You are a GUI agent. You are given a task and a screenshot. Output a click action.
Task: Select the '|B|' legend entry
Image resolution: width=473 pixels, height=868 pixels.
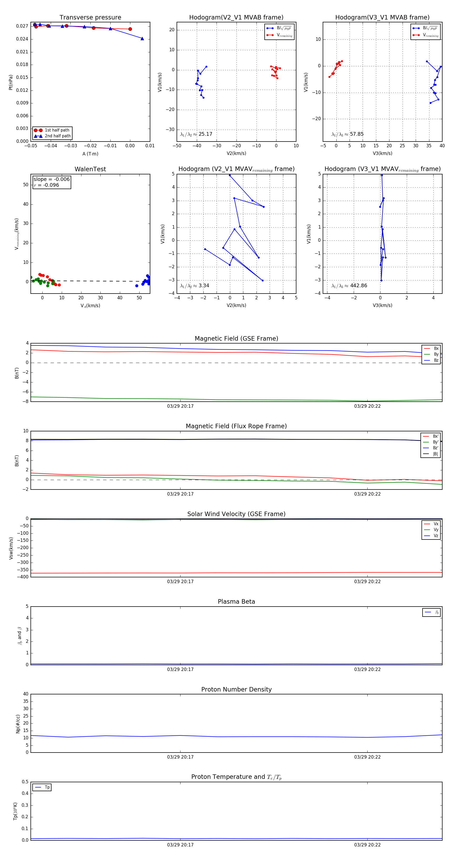point(431,454)
